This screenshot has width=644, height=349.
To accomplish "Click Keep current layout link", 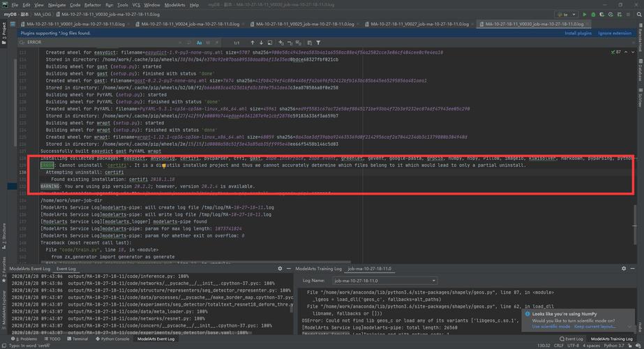I will [594, 327].
